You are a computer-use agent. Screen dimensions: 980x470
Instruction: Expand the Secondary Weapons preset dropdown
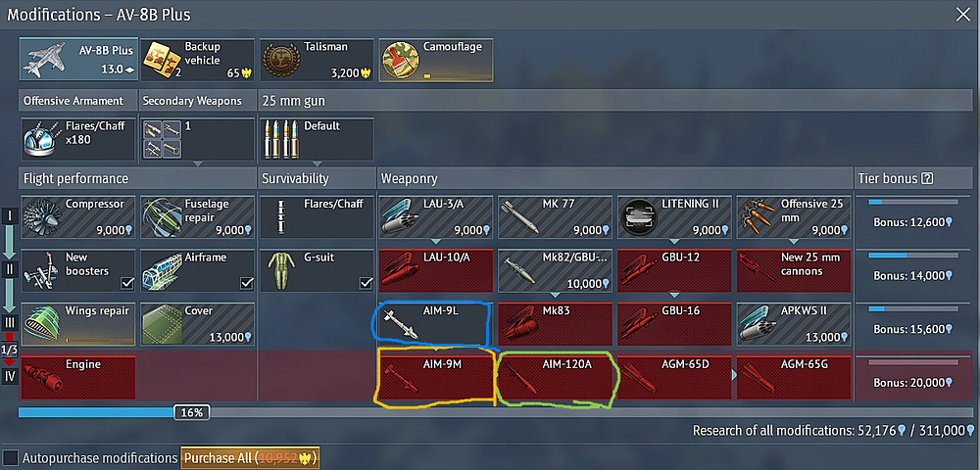pos(198,164)
